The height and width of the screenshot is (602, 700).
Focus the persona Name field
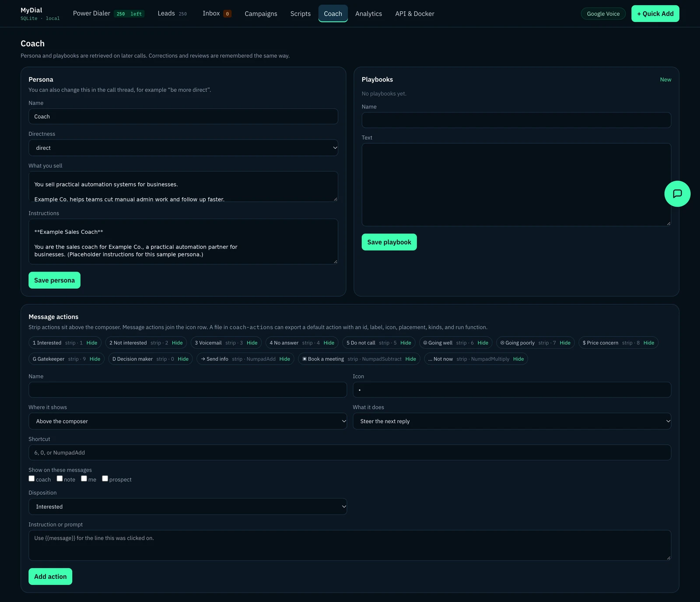pos(183,116)
